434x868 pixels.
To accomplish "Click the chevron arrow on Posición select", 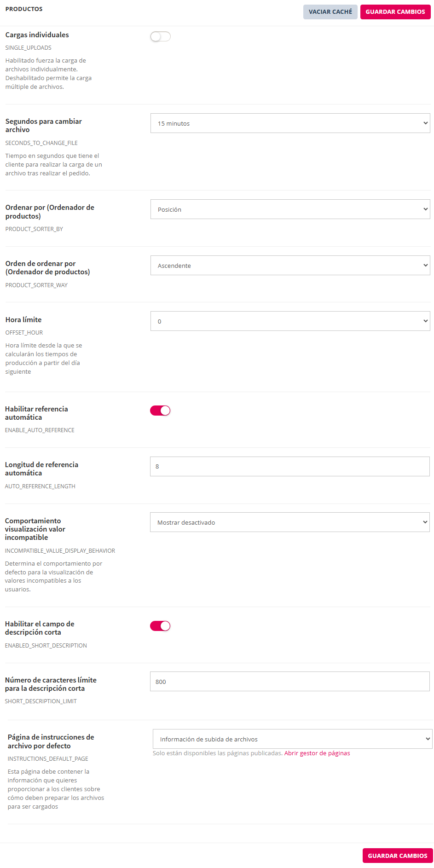I will click(425, 209).
